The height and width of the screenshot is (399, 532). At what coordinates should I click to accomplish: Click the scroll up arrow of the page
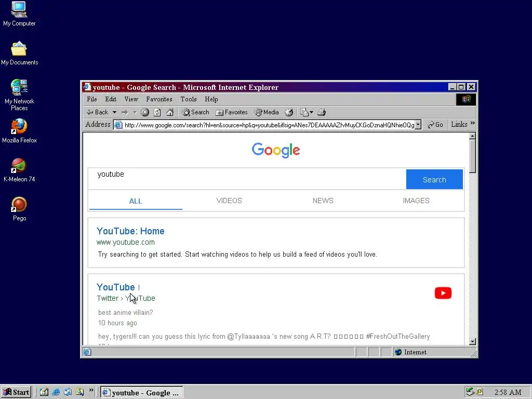[472, 136]
